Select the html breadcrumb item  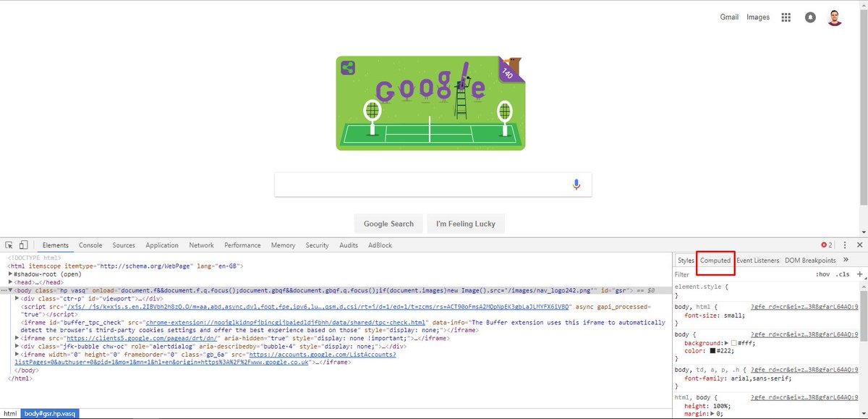tap(10, 414)
